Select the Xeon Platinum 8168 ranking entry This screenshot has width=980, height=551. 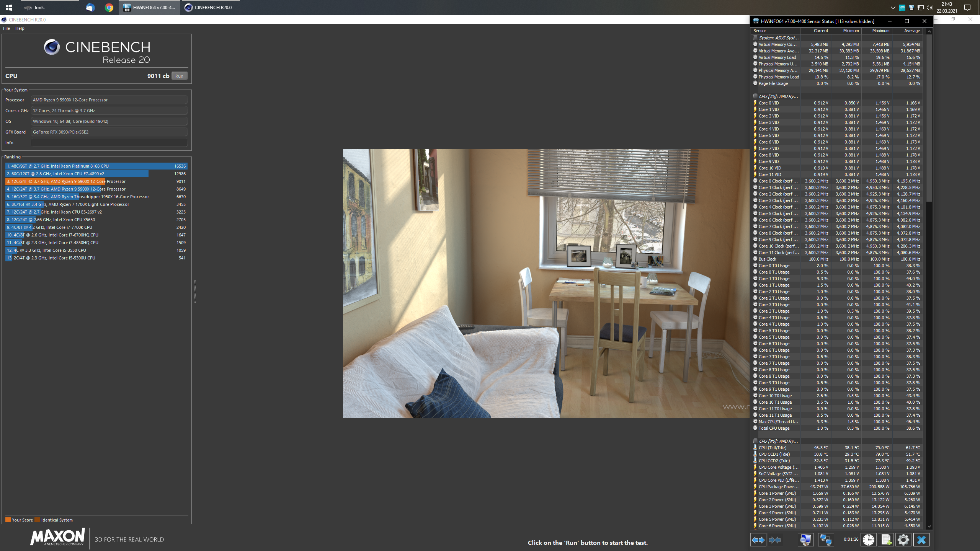[96, 166]
